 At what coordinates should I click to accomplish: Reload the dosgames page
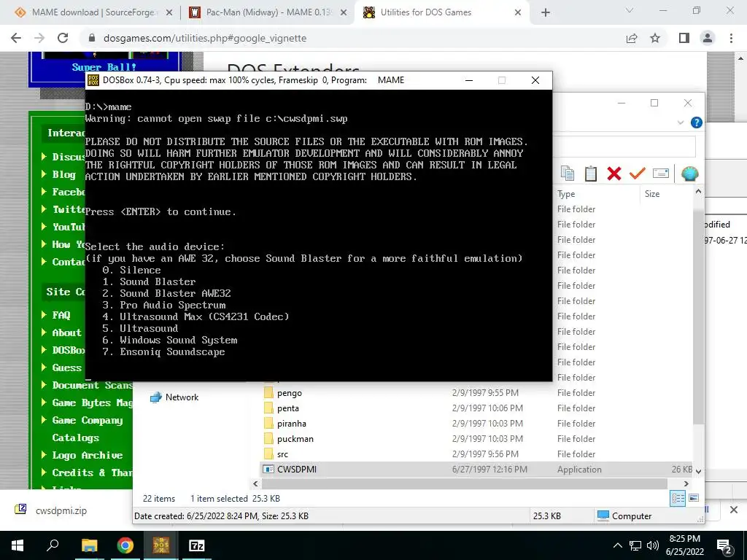point(63,38)
